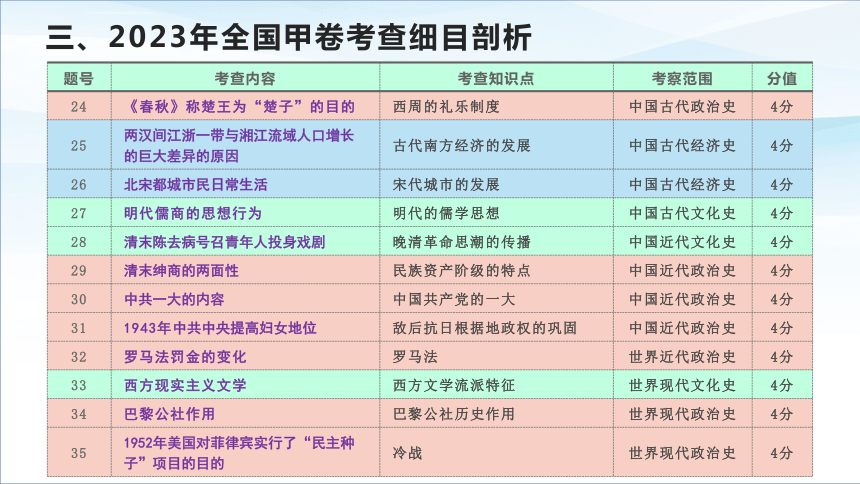The width and height of the screenshot is (860, 484).
Task: Select the 考查知识点 column header
Action: coord(496,78)
